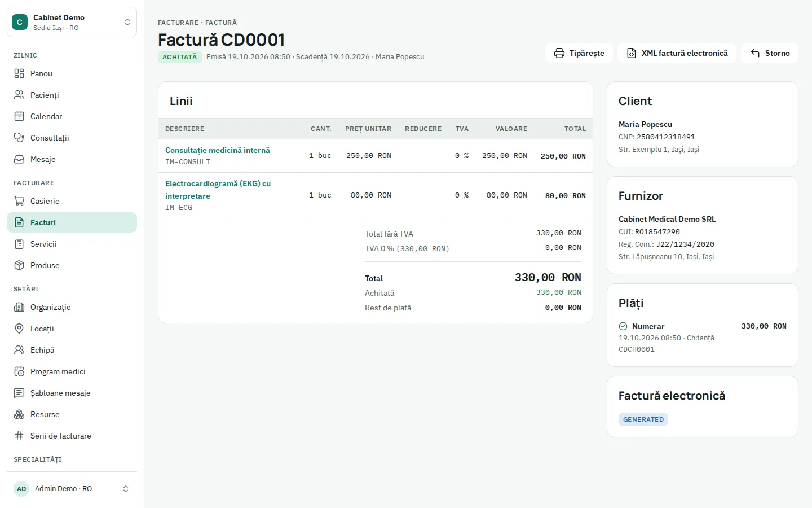Click the Casierie cart icon
Image resolution: width=812 pixels, height=508 pixels.
(19, 201)
